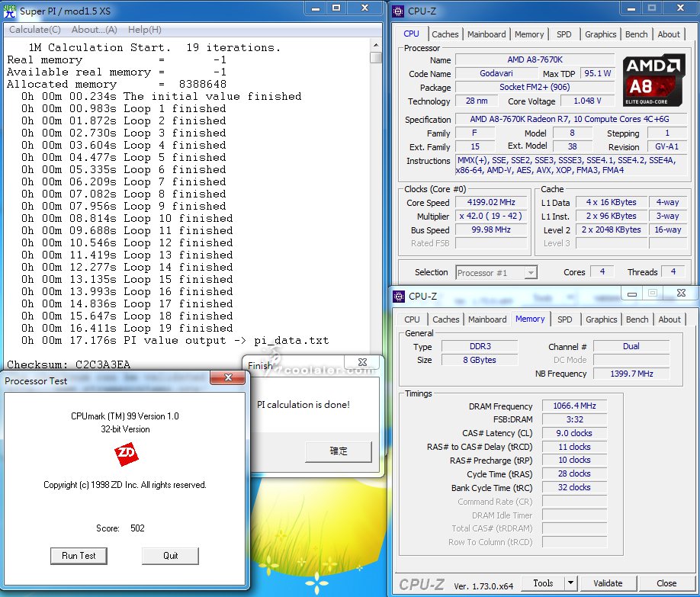The height and width of the screenshot is (597, 700).
Task: Click the Score 502 value in Processor Test
Action: pos(137,528)
